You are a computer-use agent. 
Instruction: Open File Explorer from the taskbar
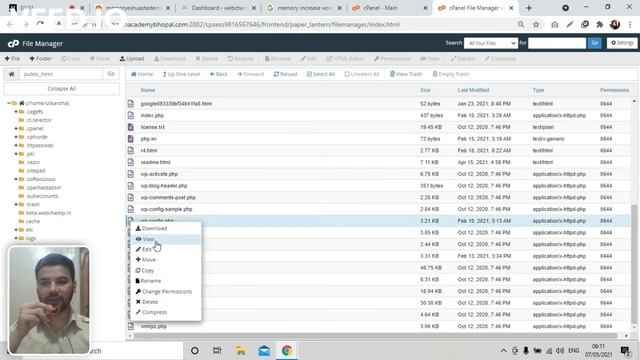point(241,351)
